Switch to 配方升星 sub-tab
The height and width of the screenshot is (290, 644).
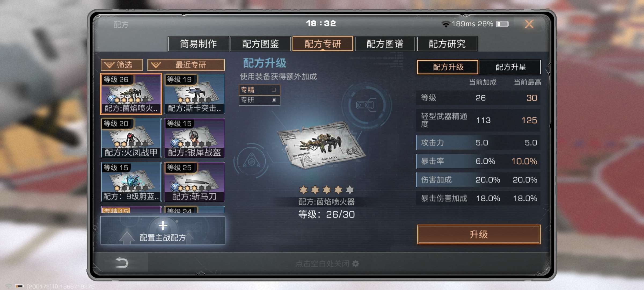510,67
